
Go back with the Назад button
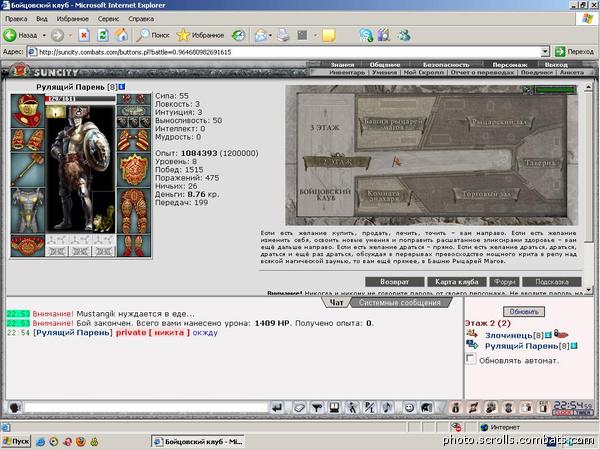click(x=20, y=35)
